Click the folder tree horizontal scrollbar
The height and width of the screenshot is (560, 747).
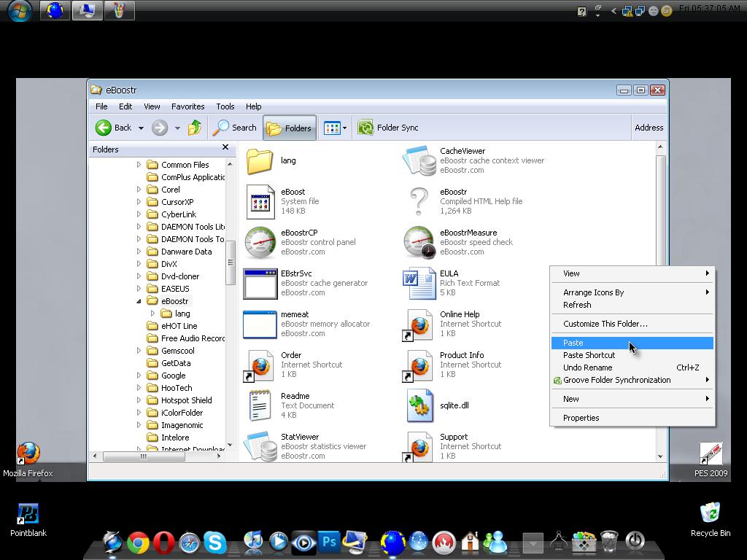coord(144,456)
